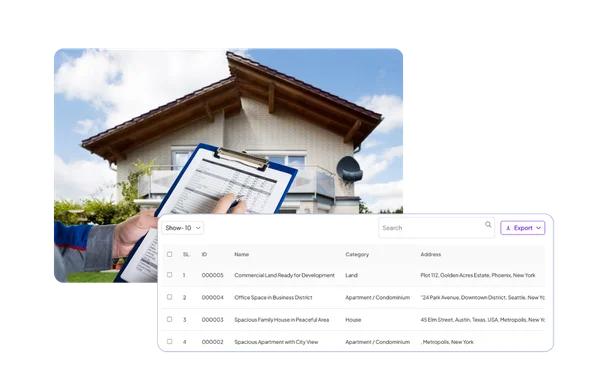Select the SL column header
600x380 pixels.
pos(186,254)
